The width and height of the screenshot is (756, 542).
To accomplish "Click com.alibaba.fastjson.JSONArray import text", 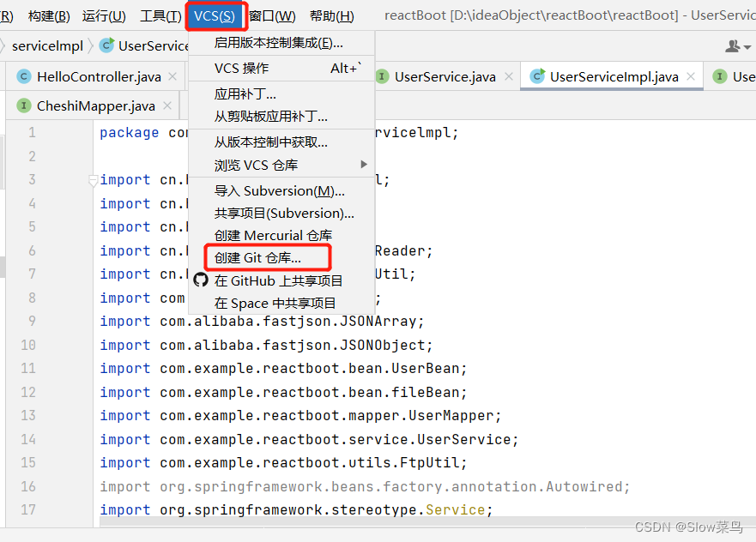I will coord(292,322).
